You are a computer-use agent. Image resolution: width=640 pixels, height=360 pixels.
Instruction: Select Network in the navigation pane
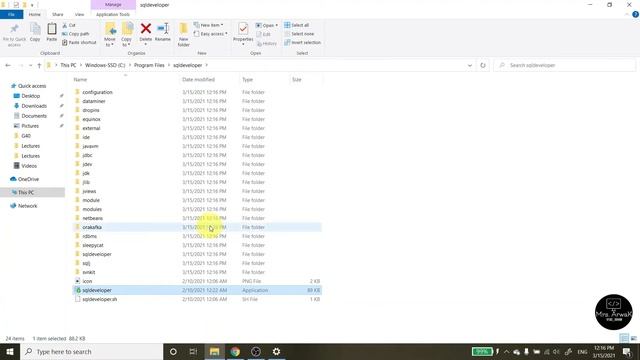coord(27,206)
